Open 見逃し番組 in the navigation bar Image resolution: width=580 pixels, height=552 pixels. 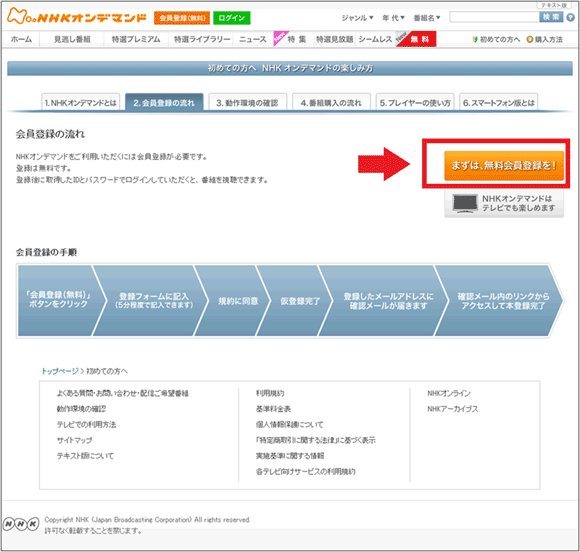[72, 39]
